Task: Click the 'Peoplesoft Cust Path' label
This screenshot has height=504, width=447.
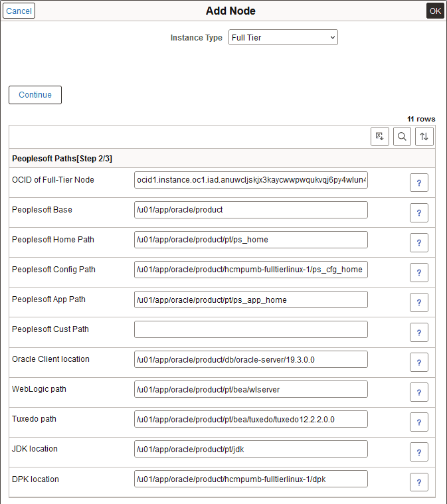Action: tap(50, 329)
